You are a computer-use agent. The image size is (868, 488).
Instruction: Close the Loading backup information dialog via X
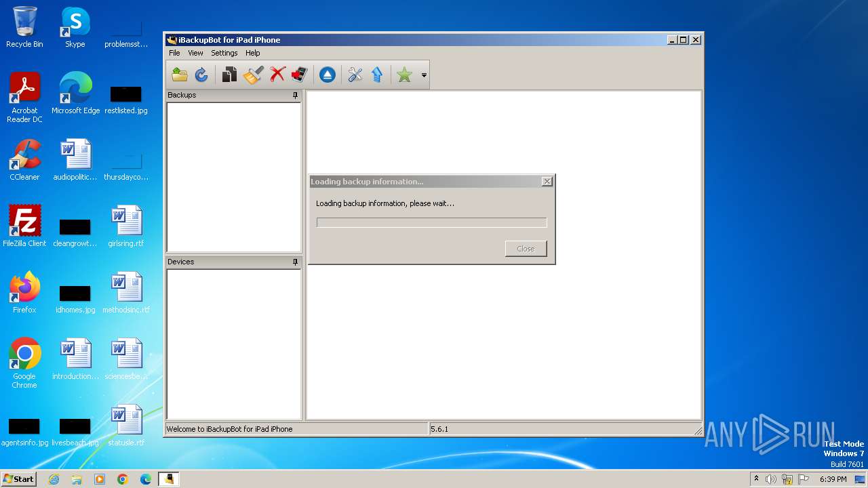pos(547,182)
